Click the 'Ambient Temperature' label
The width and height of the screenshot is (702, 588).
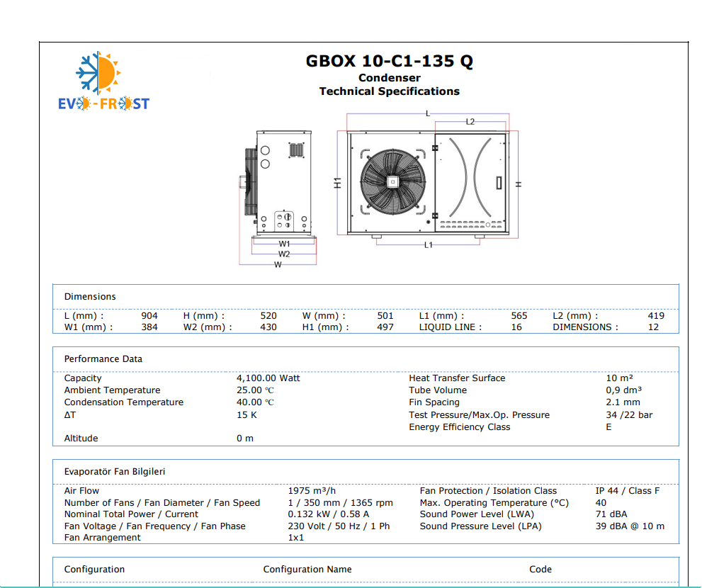click(112, 390)
